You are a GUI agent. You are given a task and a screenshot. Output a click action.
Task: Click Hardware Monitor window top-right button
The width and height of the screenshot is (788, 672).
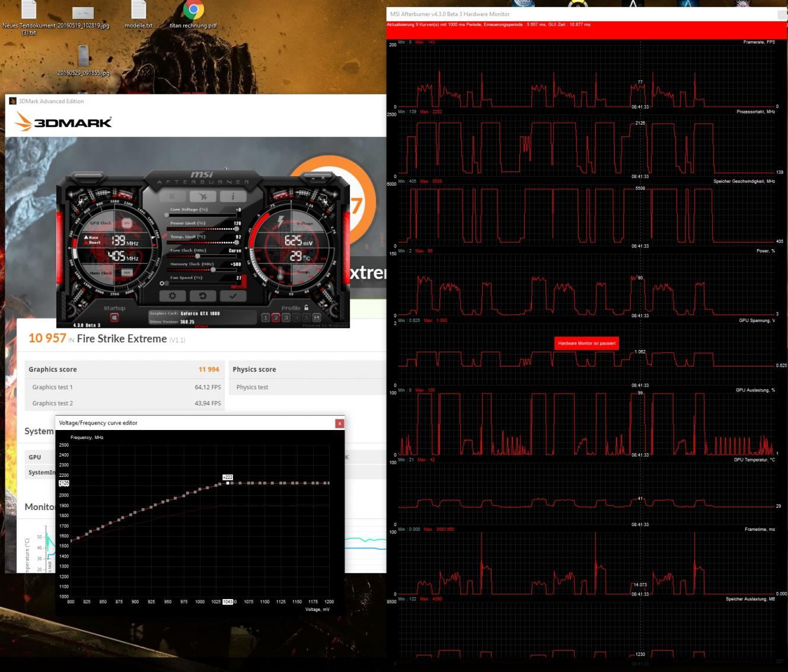pos(782,14)
